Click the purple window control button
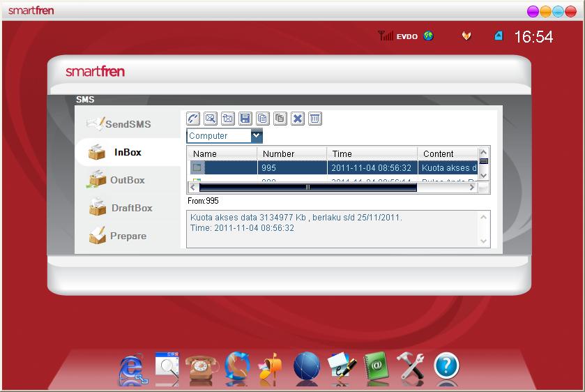Image resolution: width=585 pixels, height=392 pixels. [x=533, y=11]
